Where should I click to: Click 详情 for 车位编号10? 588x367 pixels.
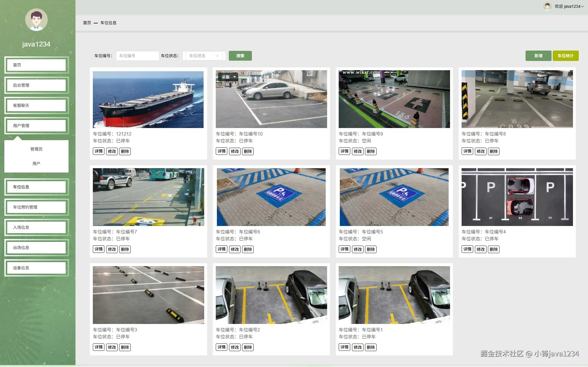[221, 151]
